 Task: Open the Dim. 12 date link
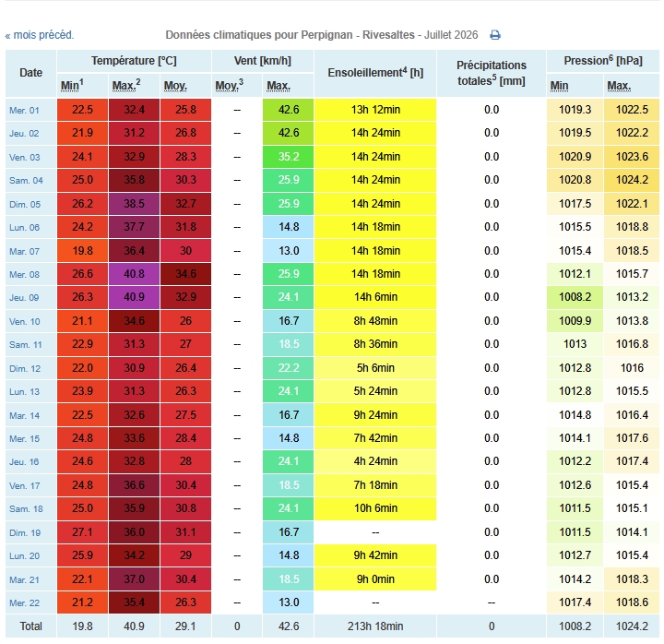(x=25, y=369)
